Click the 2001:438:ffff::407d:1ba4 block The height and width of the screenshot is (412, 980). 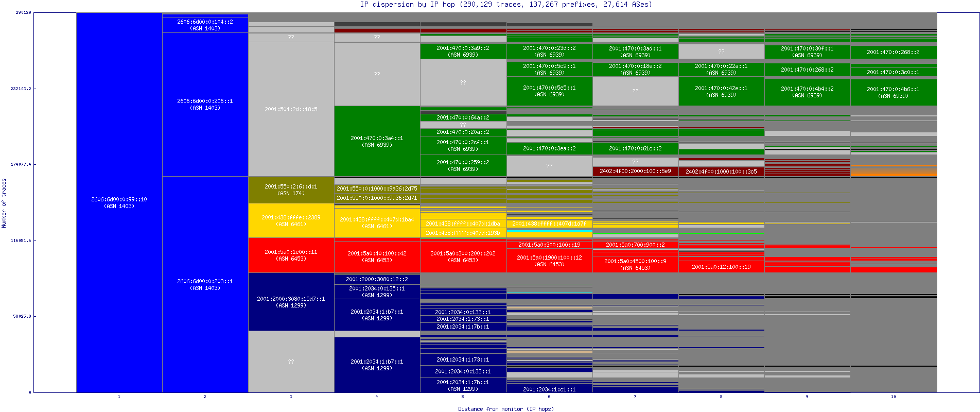[377, 223]
